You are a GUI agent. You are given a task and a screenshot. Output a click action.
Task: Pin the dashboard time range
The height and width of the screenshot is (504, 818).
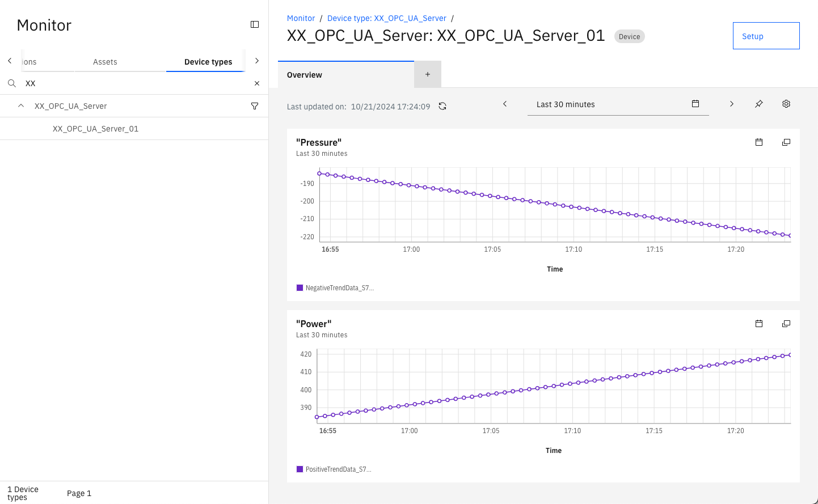point(759,104)
